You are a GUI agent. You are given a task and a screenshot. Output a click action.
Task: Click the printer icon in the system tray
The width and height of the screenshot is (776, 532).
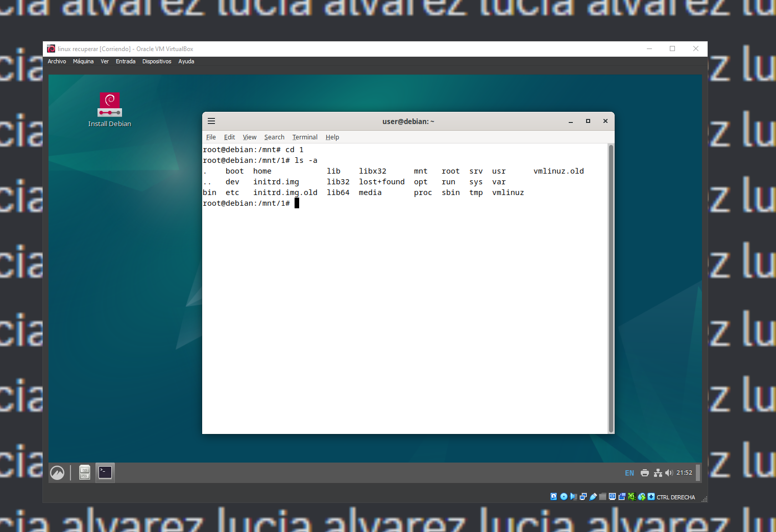tap(645, 473)
